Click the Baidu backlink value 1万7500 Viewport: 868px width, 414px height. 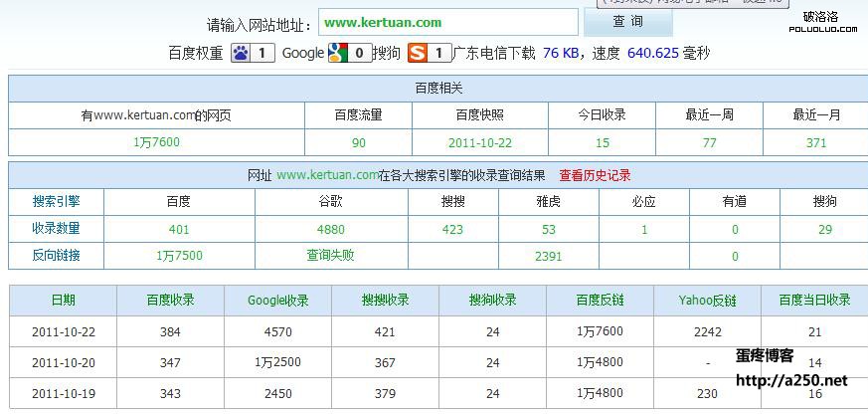(179, 256)
